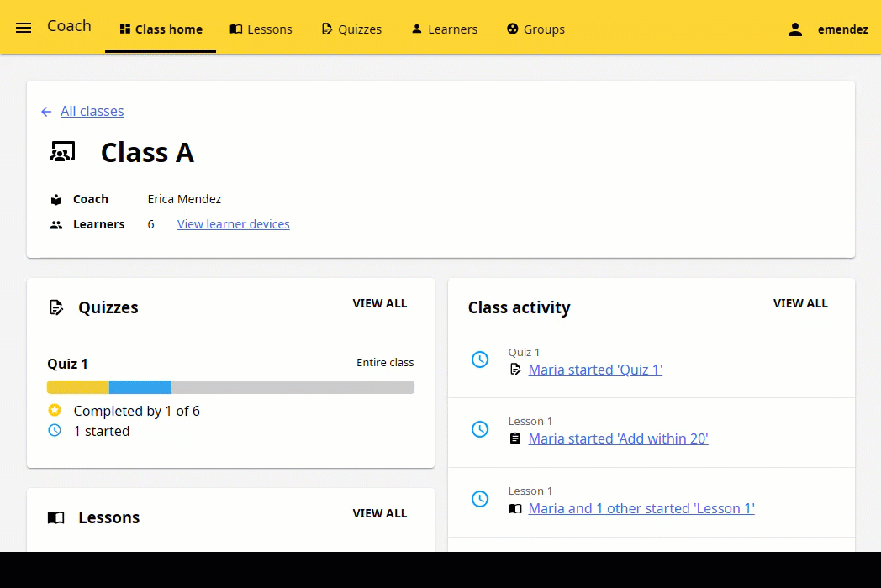Image resolution: width=881 pixels, height=588 pixels.
Task: Open Maria started 'Quiz 1' activity
Action: pyautogui.click(x=595, y=370)
